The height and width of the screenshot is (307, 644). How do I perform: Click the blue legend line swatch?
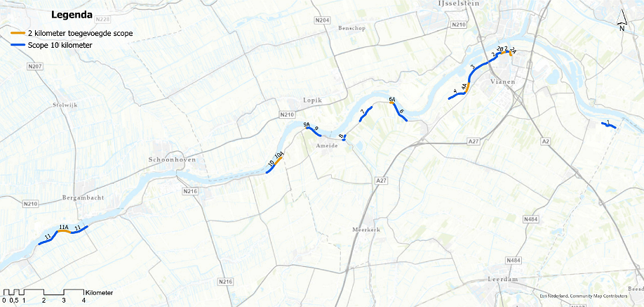pos(18,45)
